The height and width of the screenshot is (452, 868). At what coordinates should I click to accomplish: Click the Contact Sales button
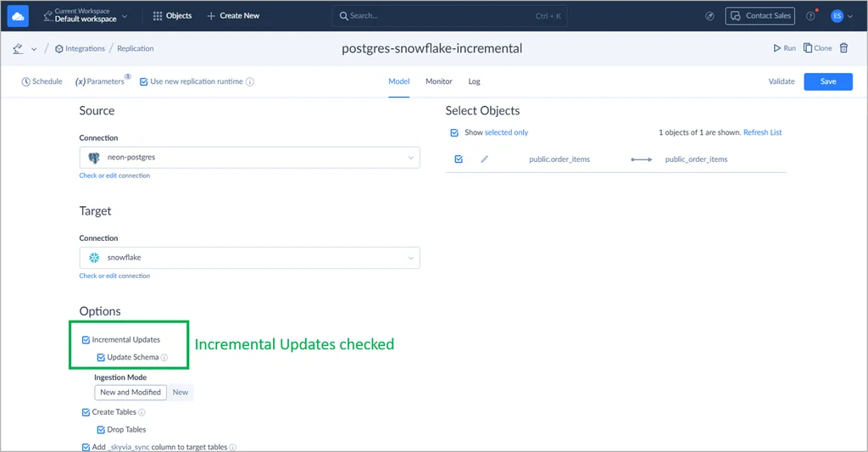point(760,15)
